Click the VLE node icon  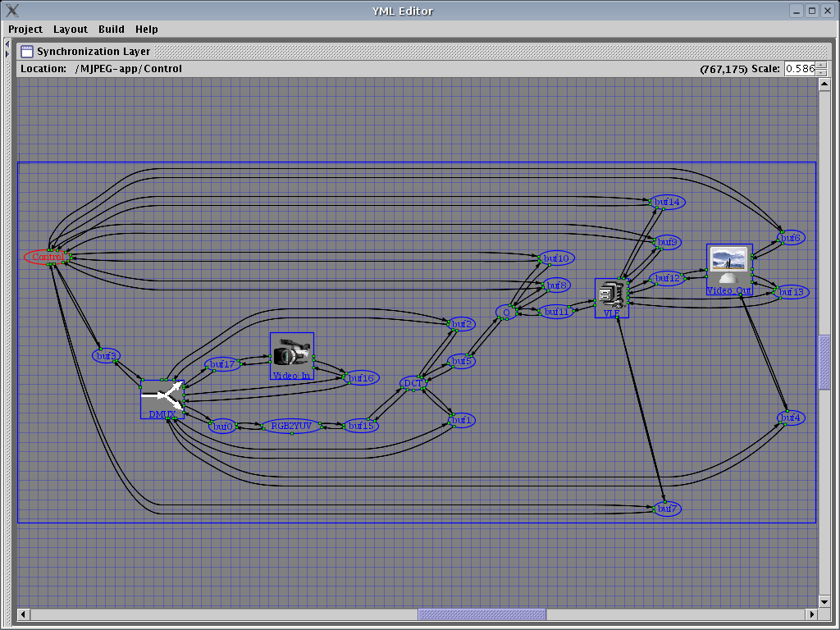611,295
